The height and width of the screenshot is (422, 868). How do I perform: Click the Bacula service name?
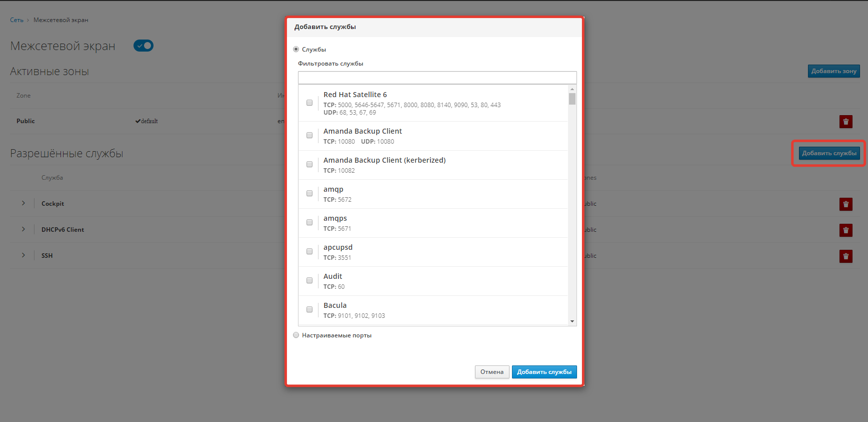pos(335,305)
